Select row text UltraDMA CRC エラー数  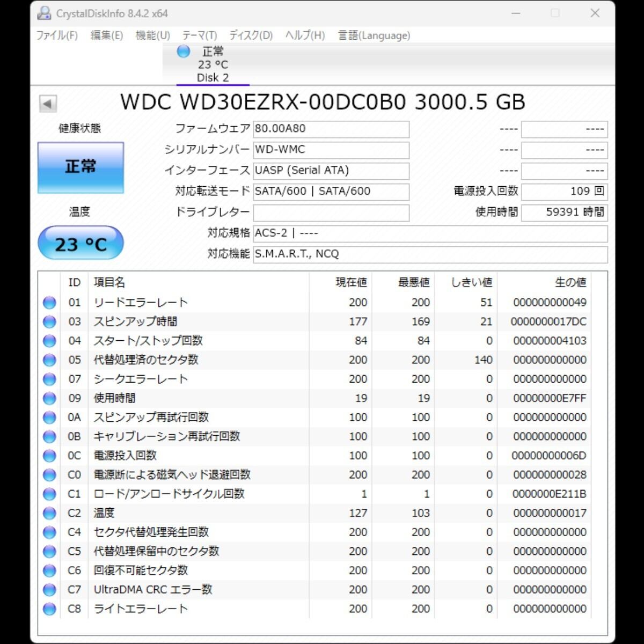153,590
